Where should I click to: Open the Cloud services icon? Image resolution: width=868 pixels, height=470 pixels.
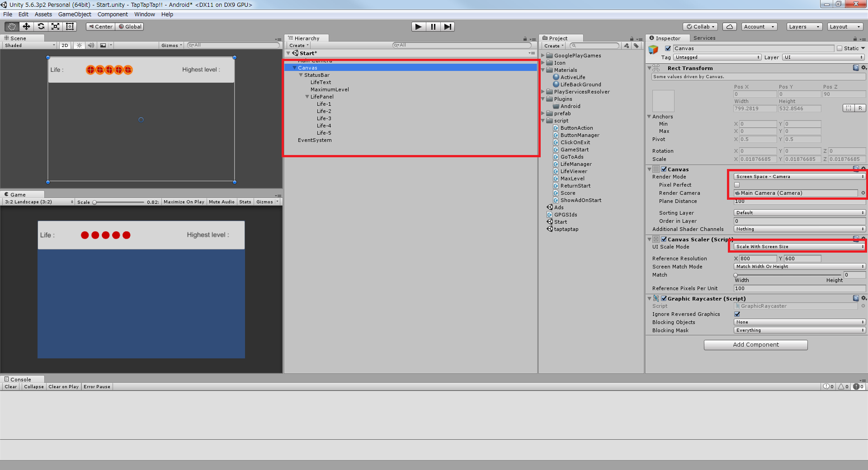click(729, 27)
